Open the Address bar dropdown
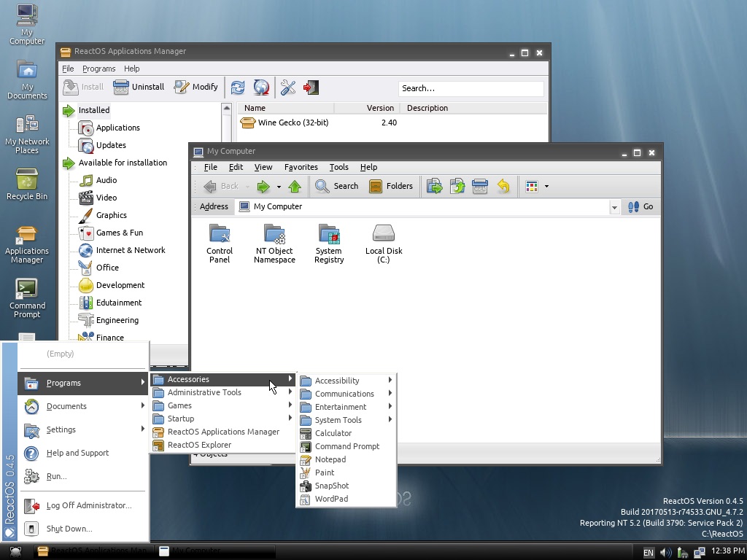747x560 pixels. click(614, 207)
